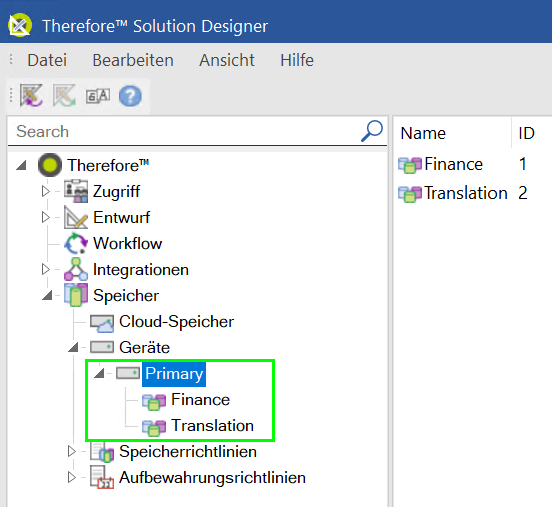Click the Translation icon in the list pane
This screenshot has height=507, width=552.
(x=410, y=194)
